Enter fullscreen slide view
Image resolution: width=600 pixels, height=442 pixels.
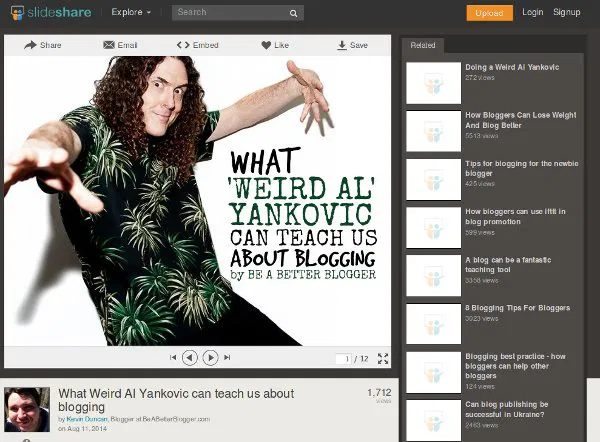[x=383, y=358]
